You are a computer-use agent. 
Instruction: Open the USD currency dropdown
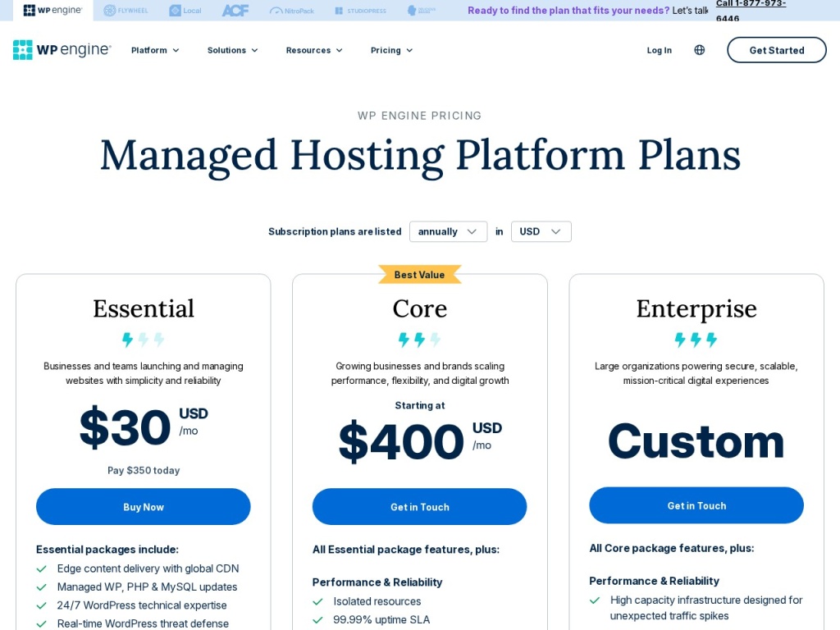click(x=541, y=231)
